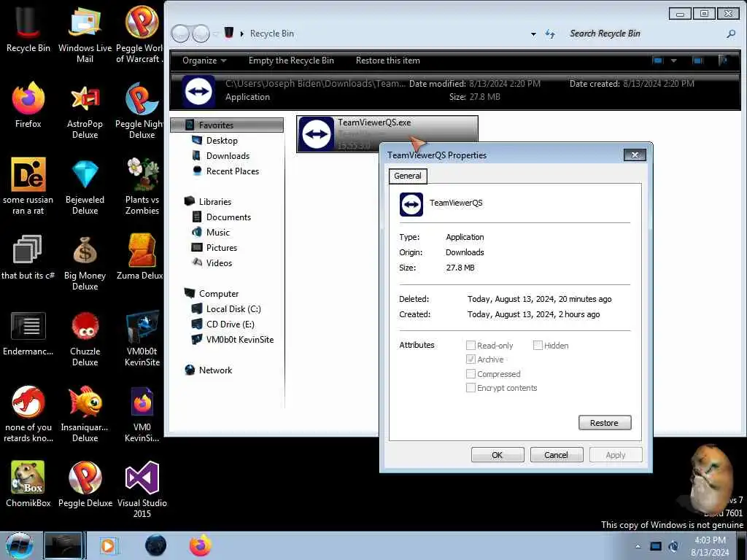The image size is (747, 560).
Task: Toggle the Hidden attribute checkbox
Action: (x=538, y=345)
